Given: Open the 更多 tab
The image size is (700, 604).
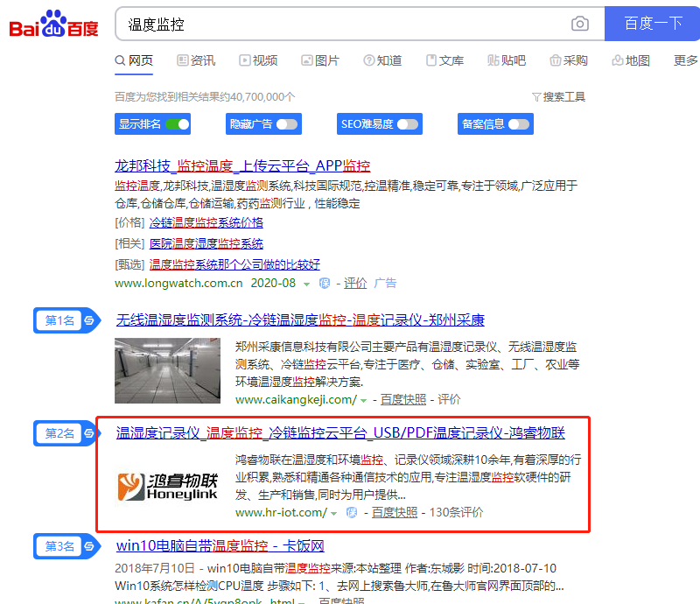Looking at the screenshot, I should [686, 60].
